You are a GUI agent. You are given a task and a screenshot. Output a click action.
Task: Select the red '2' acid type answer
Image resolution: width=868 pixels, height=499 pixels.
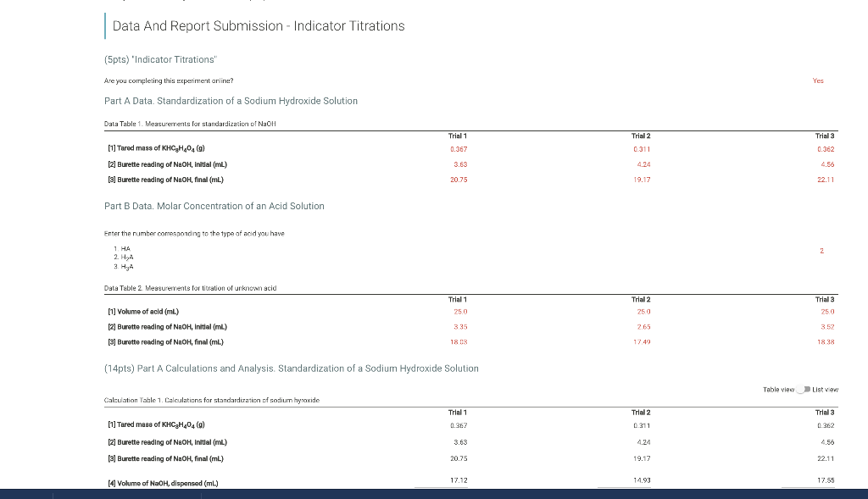(x=821, y=250)
